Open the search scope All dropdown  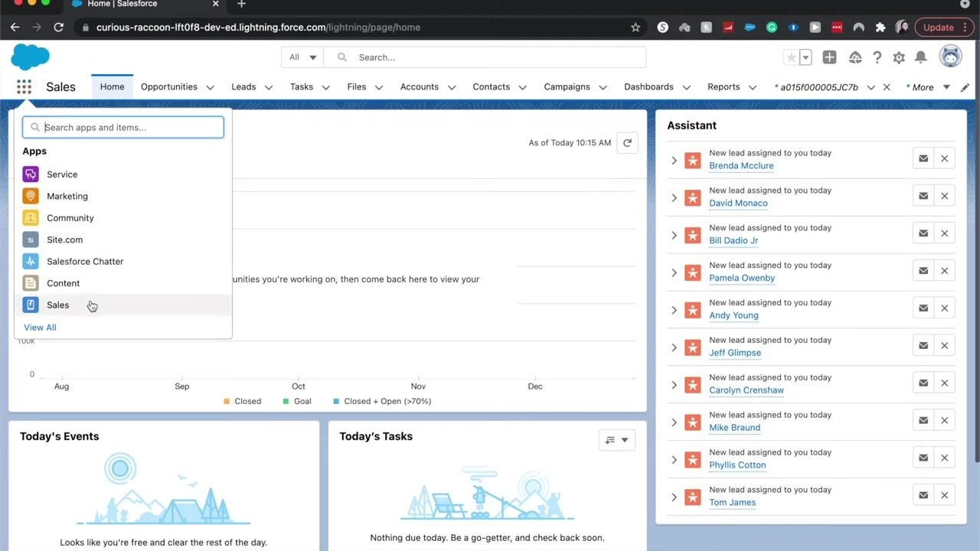[302, 57]
